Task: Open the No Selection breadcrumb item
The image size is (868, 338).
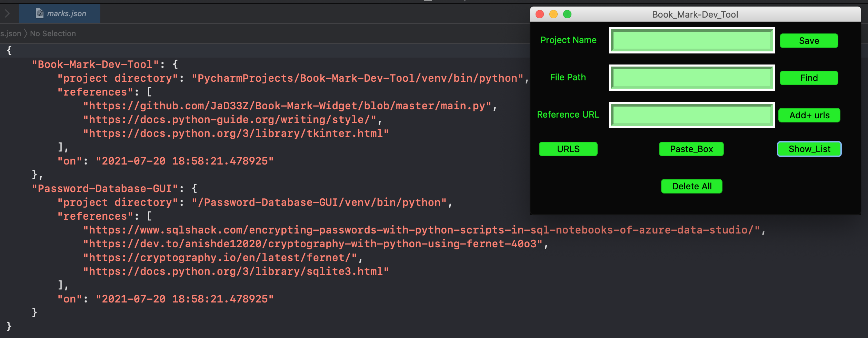Action: coord(53,33)
